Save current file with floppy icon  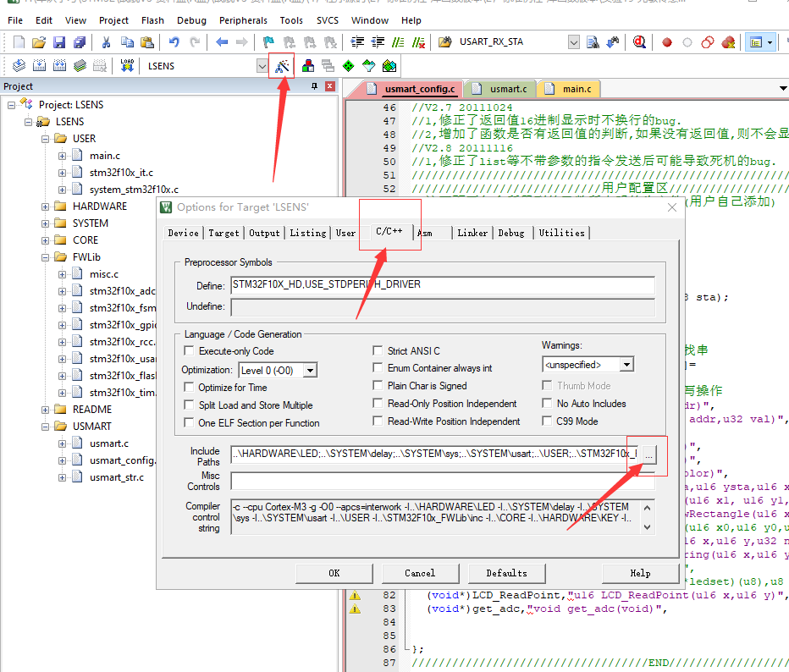(x=59, y=42)
